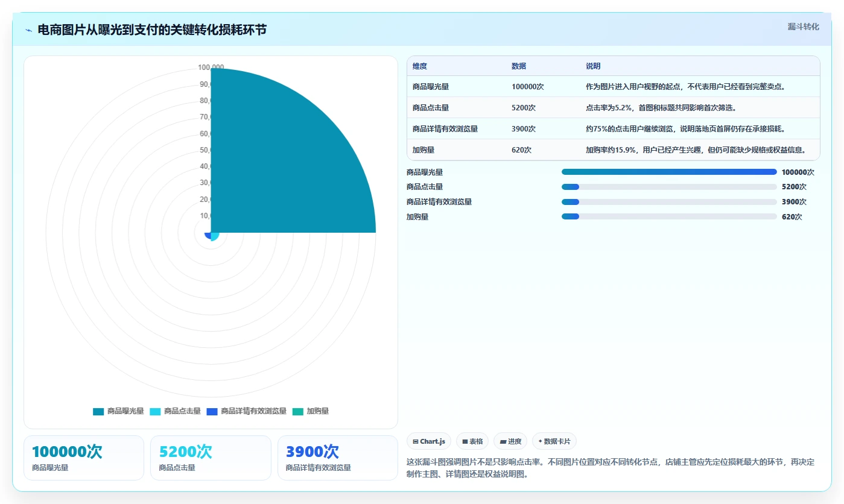Screen dimensions: 844x504
Task: Click the description beginning 约75%的点击用户继续浏览
Action: tap(685, 129)
